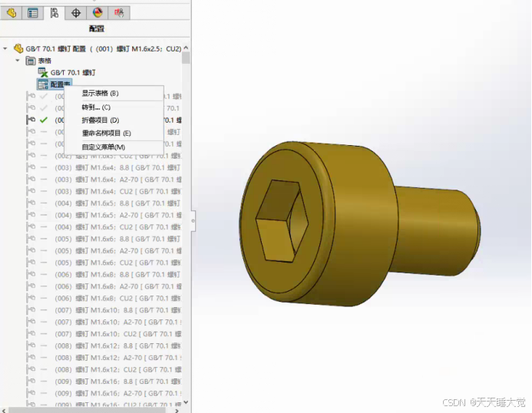The image size is (532, 413).
Task: Click config icon for (002) 螺钉 M1.6x3; CU2
Action: pyautogui.click(x=31, y=156)
